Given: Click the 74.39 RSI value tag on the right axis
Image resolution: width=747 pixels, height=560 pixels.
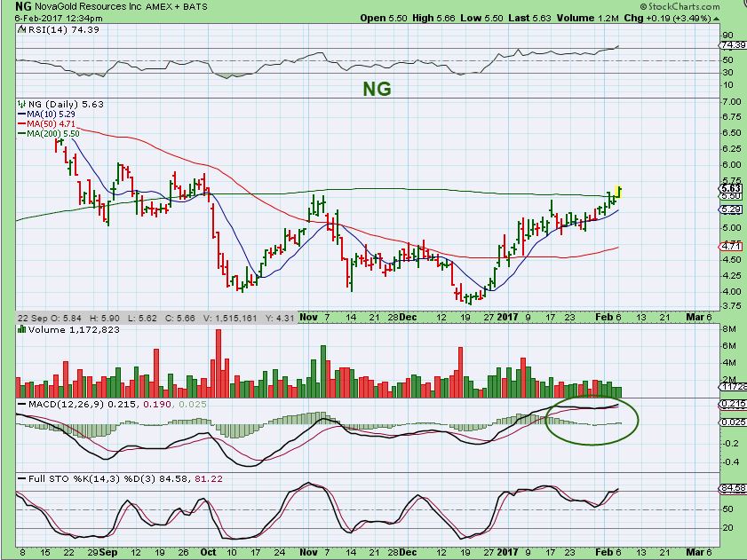Looking at the screenshot, I should coord(733,44).
